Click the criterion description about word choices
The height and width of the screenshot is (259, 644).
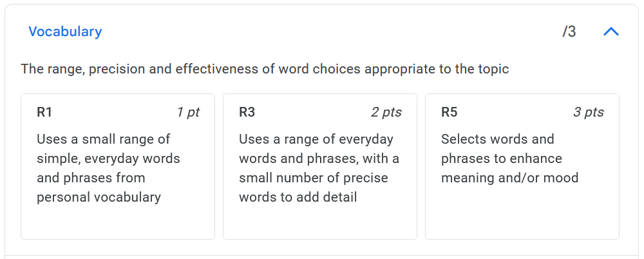tap(264, 69)
